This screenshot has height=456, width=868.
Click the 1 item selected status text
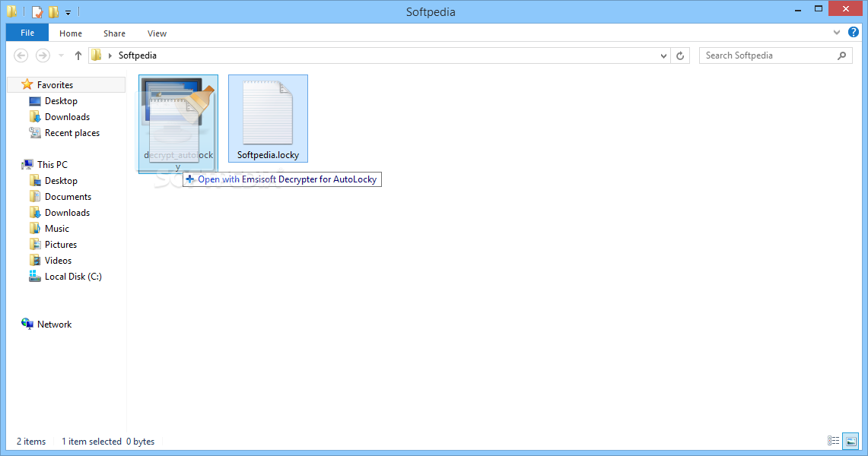click(x=91, y=442)
